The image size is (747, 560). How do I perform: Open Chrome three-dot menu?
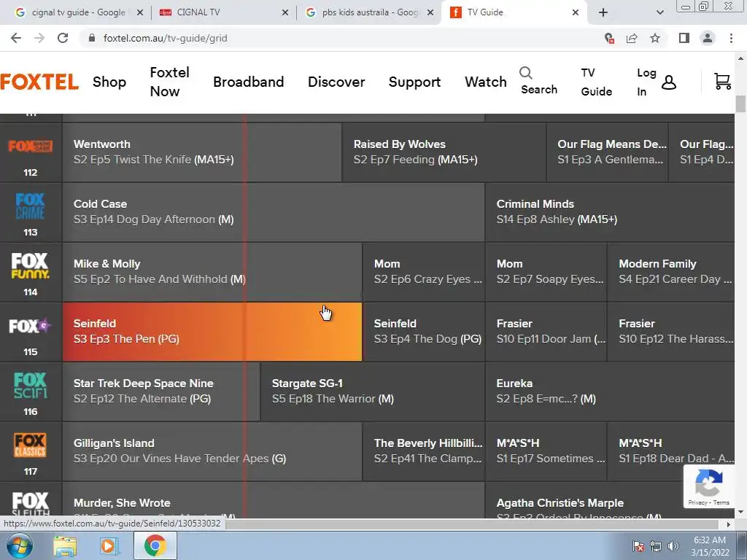[731, 38]
